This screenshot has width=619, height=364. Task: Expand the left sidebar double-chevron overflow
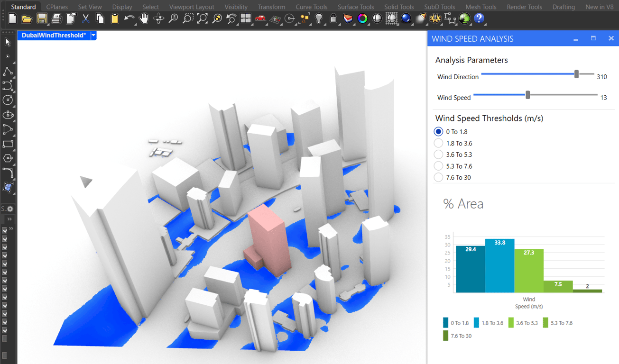9,219
